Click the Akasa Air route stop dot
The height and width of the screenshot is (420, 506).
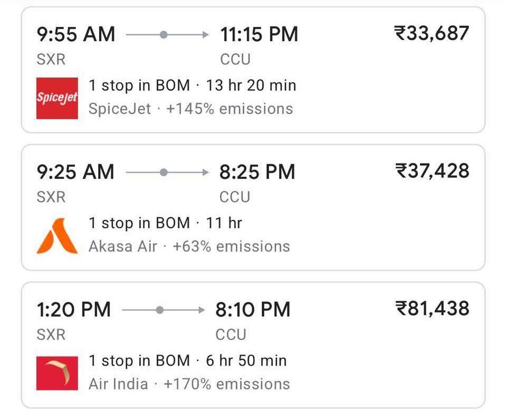164,173
